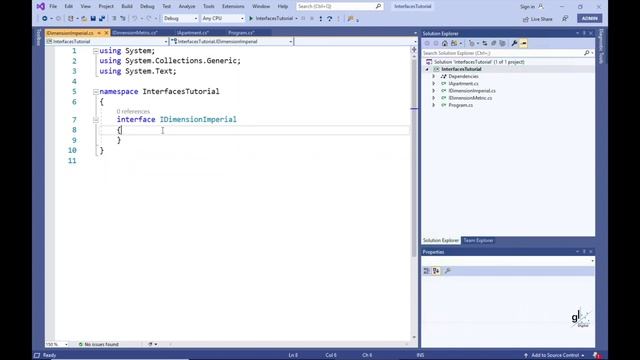
Task: Click the Uncomment Selected Lines icon
Action: [x=122, y=19]
